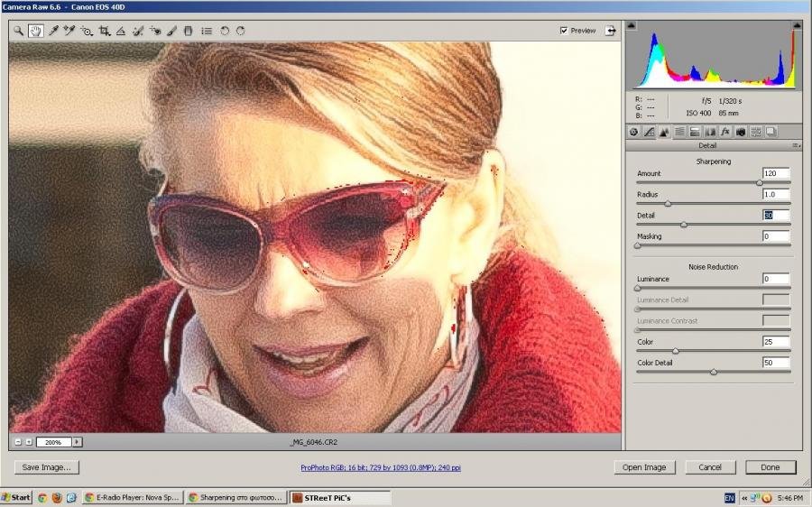Image resolution: width=812 pixels, height=507 pixels.
Task: Open the Camera Raw preferences dialog icon
Action: pyautogui.click(x=208, y=31)
